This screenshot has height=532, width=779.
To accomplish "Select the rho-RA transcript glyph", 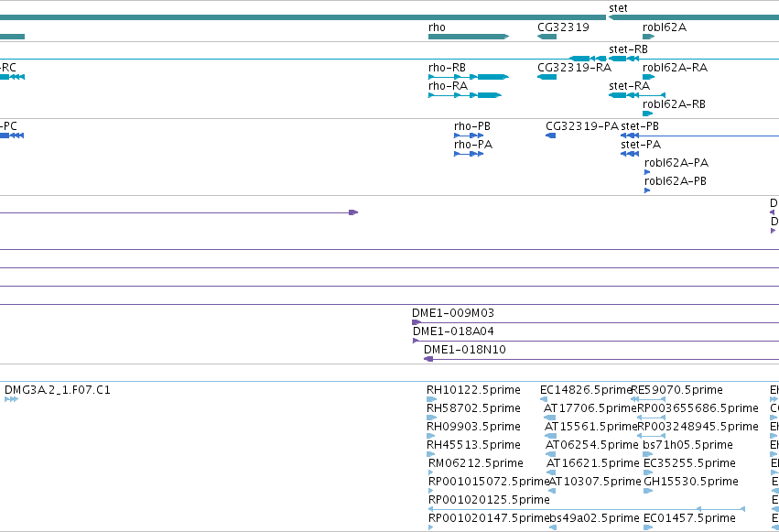I will (x=464, y=95).
